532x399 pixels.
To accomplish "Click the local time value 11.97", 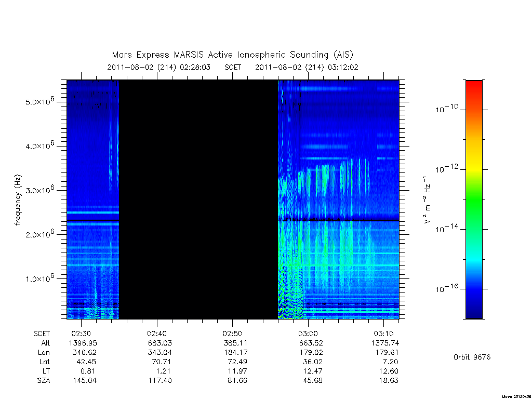I will [x=237, y=371].
